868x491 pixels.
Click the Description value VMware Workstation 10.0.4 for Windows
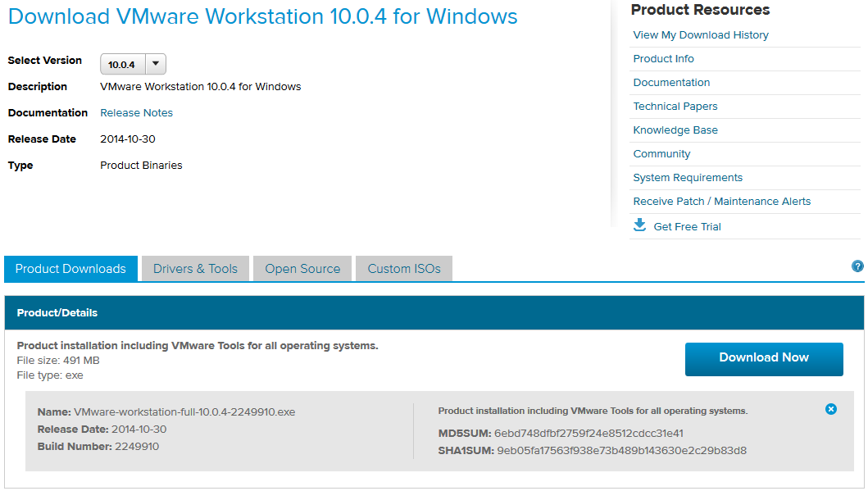pos(200,86)
